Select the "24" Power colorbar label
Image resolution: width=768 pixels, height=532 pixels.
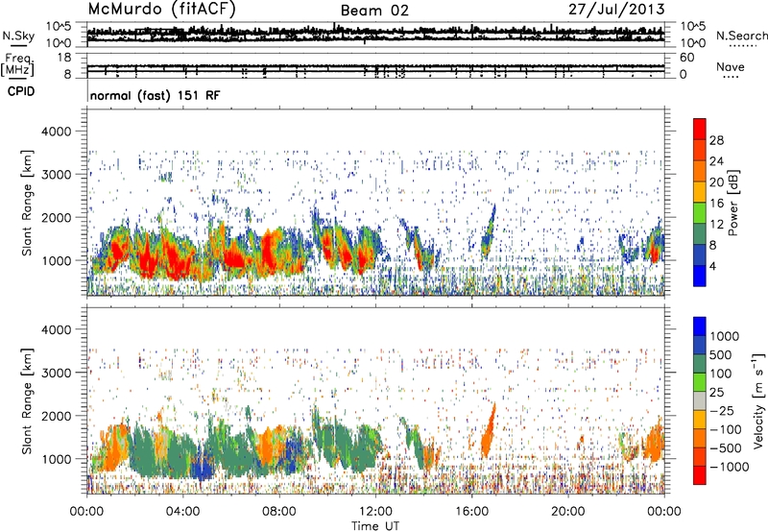[716, 161]
